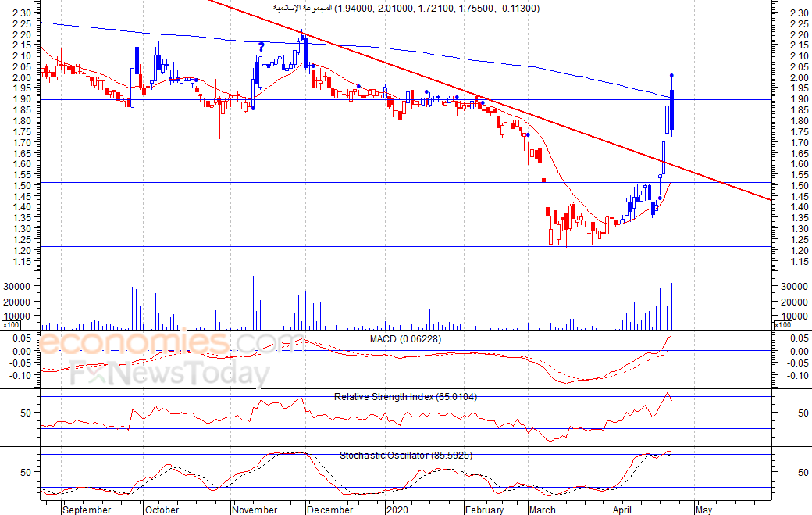
Task: Click the October label on the time axis
Action: click(x=162, y=510)
